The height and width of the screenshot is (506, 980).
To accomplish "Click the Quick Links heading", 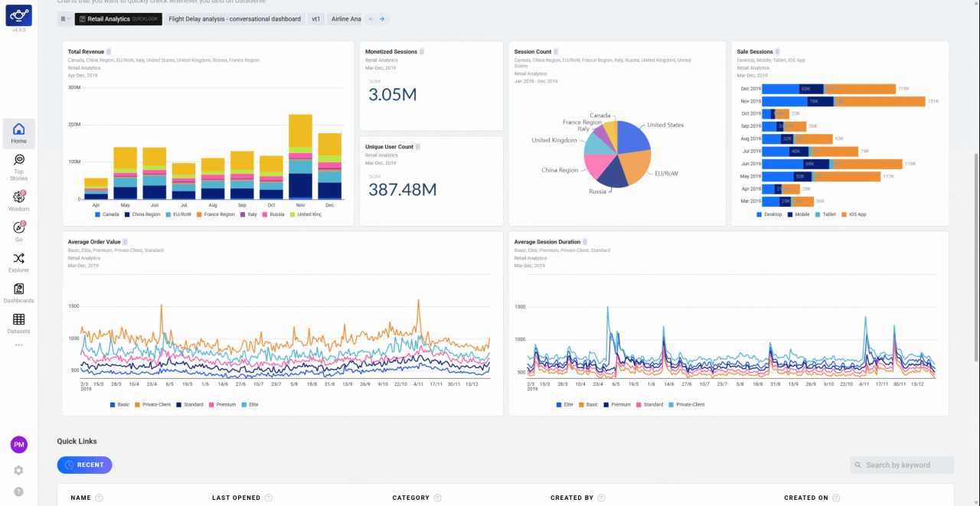I will 77,441.
